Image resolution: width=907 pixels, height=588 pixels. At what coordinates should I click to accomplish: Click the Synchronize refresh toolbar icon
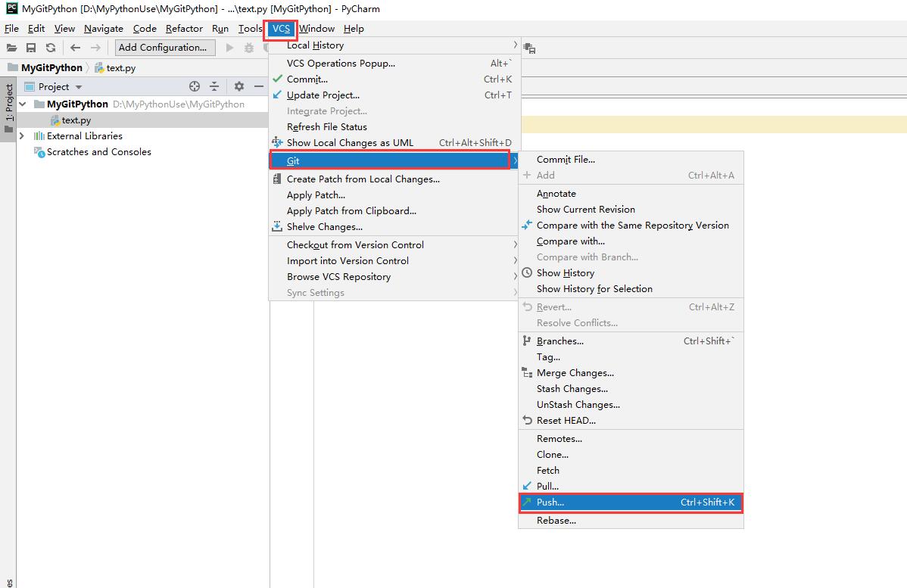coord(51,48)
